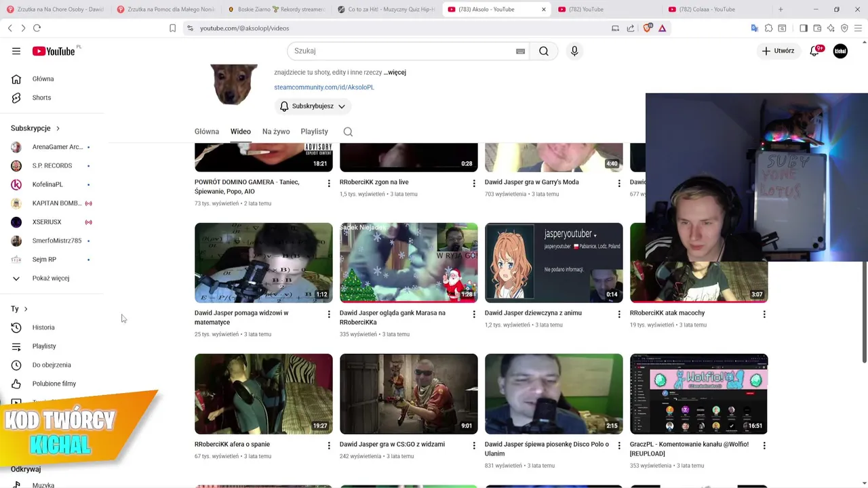Open the notifications bell

[x=815, y=51]
